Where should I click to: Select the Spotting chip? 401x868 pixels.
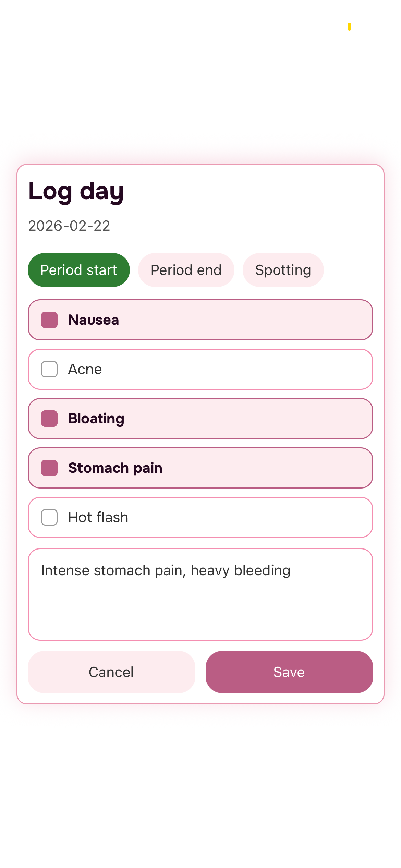pos(283,270)
